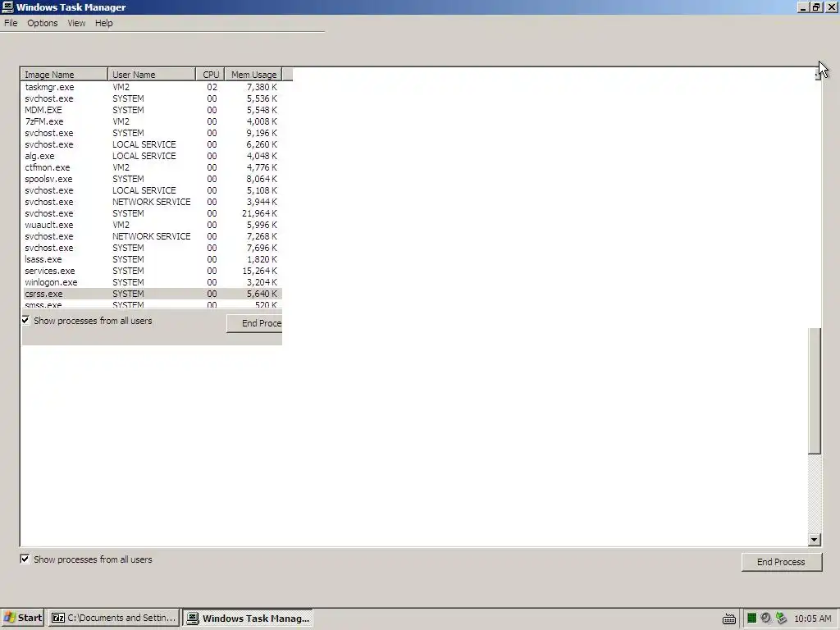The width and height of the screenshot is (840, 630).
Task: Select the alg.exe process
Action: [152, 156]
